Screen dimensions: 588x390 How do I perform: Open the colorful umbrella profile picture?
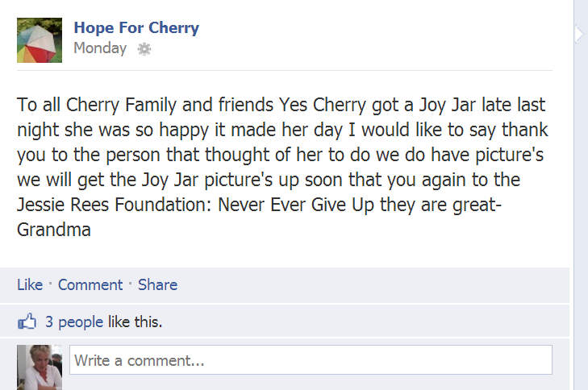click(x=40, y=40)
